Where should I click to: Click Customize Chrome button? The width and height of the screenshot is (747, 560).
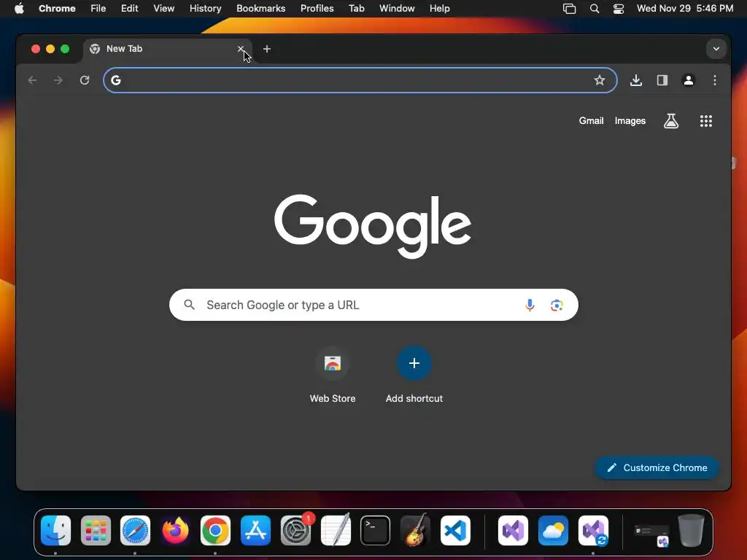(x=657, y=467)
